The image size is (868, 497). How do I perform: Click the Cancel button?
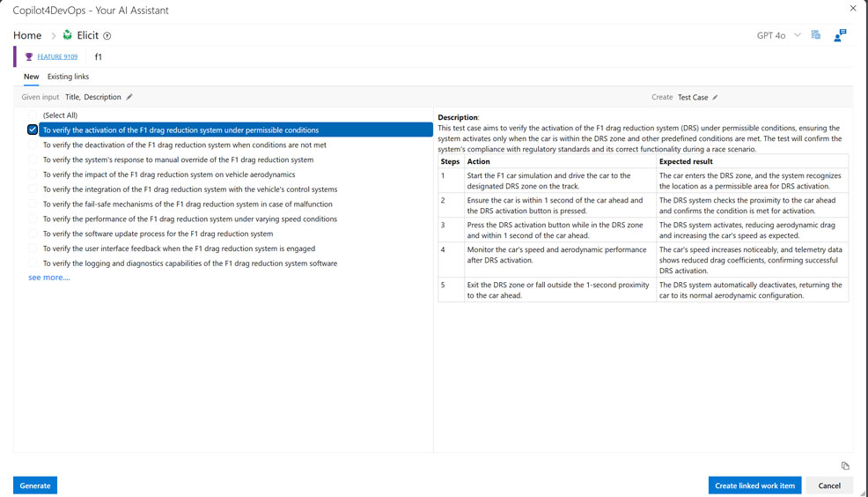(x=829, y=486)
